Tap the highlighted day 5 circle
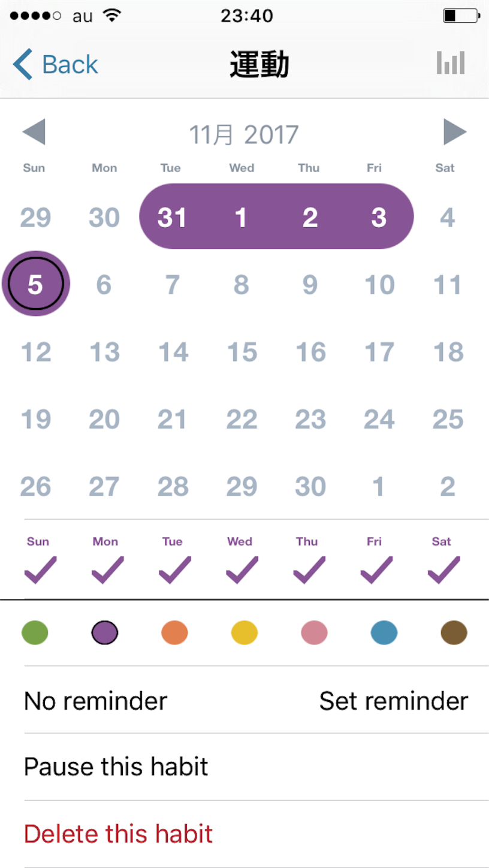Viewport: 489px width, 868px height. [36, 284]
